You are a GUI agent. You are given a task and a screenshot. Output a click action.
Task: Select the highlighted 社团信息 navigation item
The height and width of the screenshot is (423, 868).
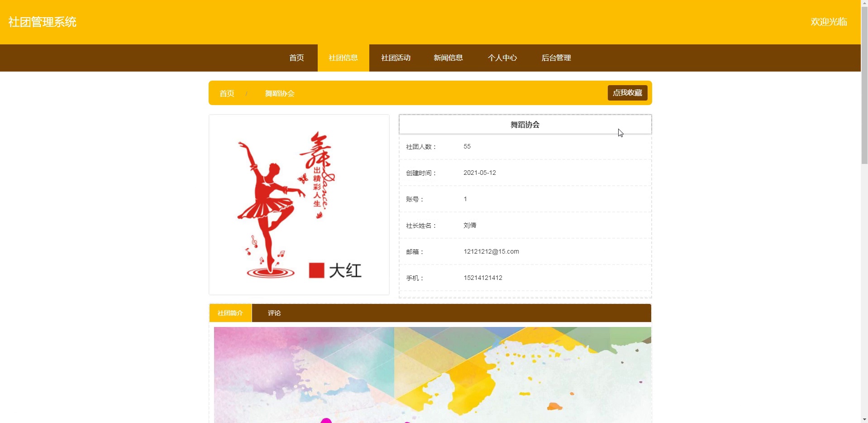point(343,58)
